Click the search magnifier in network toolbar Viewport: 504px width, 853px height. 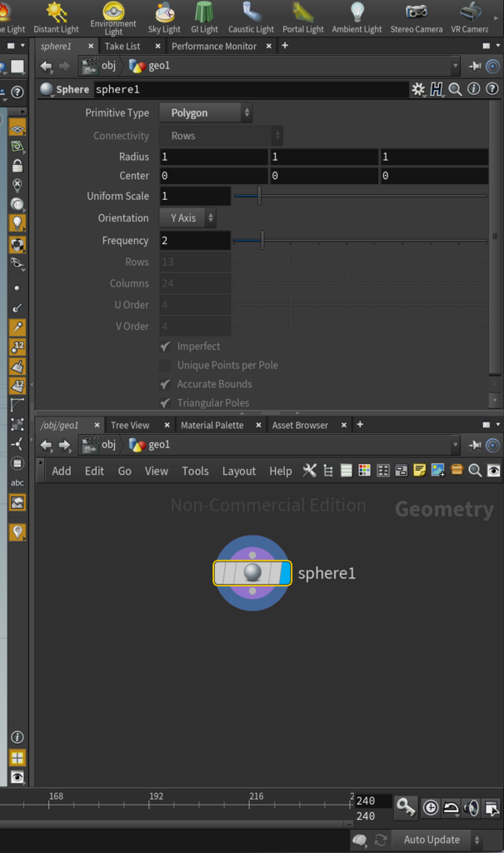[x=475, y=471]
